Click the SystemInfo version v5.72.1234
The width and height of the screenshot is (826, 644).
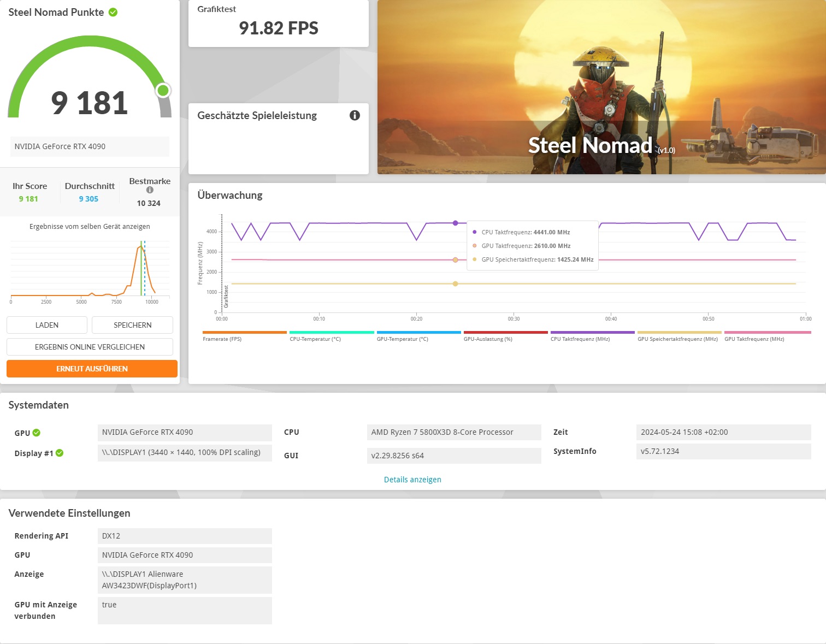(x=723, y=451)
